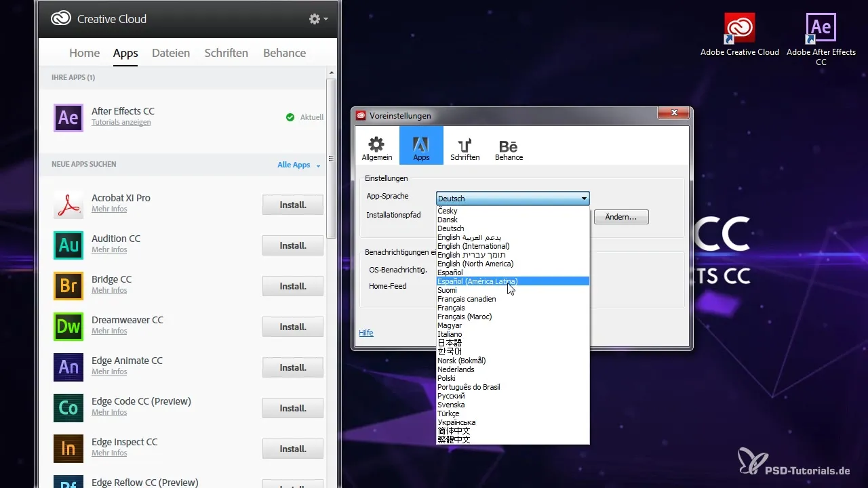Screen dimensions: 868x488
Task: Install Edge Inspect CC
Action: click(293, 449)
